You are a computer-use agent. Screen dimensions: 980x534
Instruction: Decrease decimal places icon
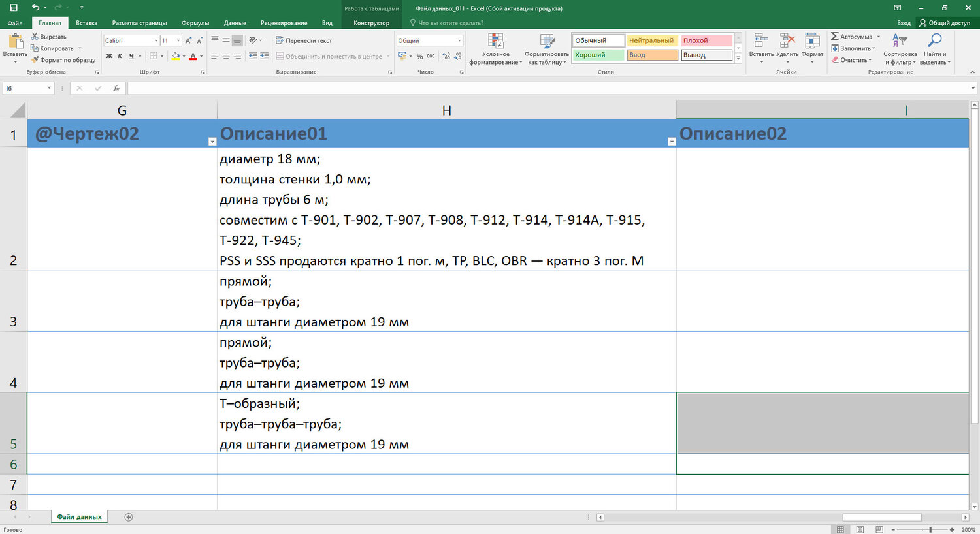point(457,56)
